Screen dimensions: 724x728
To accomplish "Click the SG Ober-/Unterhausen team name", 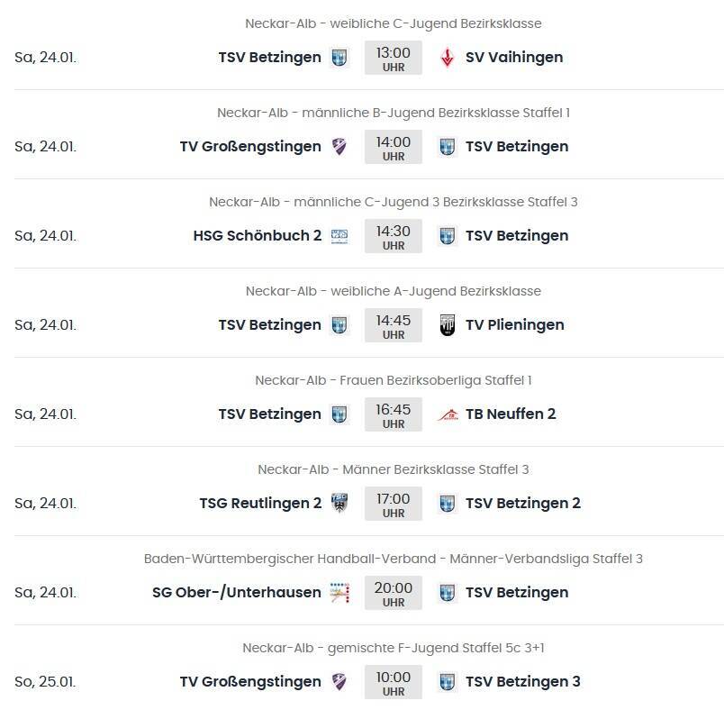I will pyautogui.click(x=237, y=593).
